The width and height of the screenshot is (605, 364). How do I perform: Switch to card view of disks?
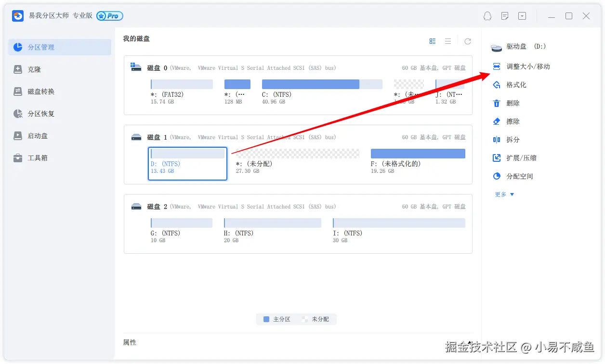coord(433,41)
